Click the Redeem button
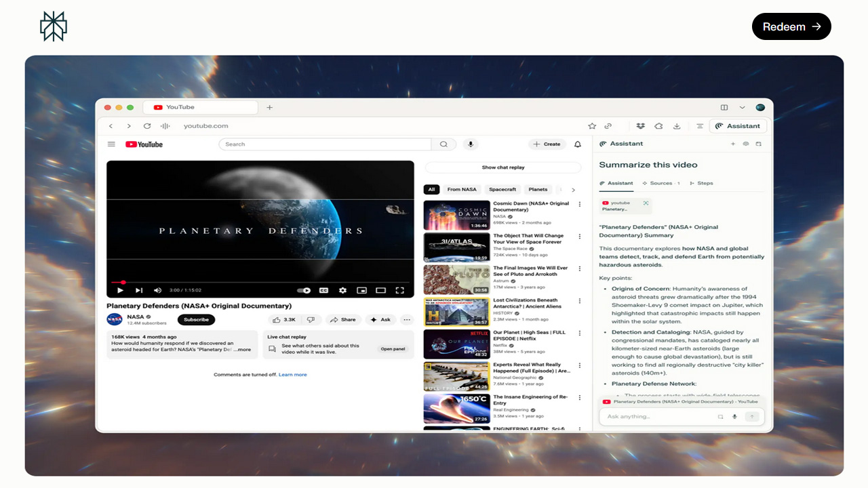 [x=791, y=26]
